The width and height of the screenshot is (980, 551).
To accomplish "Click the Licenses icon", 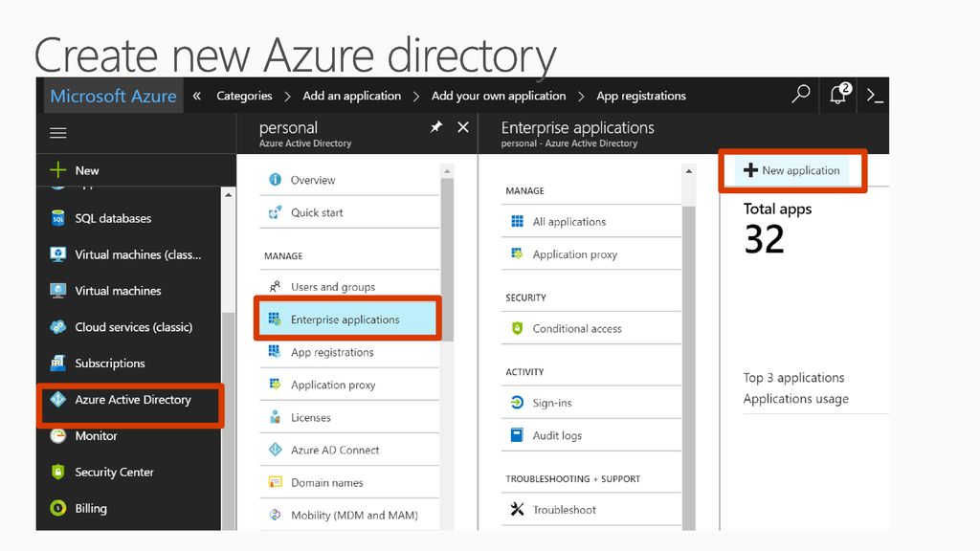I will coord(275,417).
